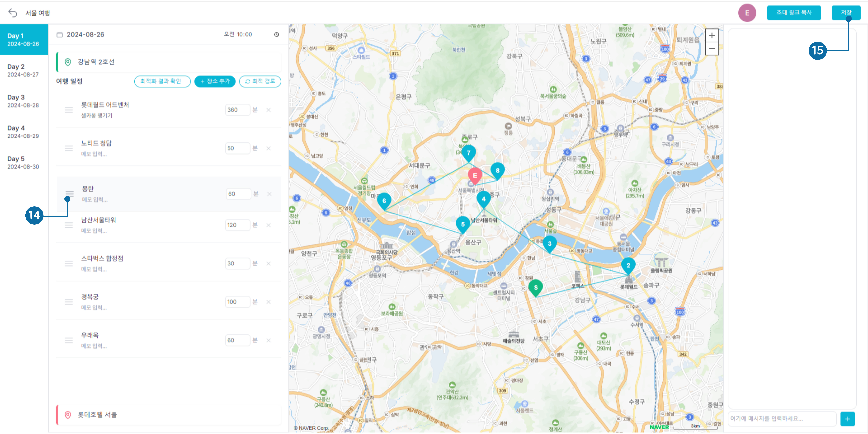Click map marker number 2 near 롯데월드
This screenshot has width=868, height=434.
(x=628, y=266)
